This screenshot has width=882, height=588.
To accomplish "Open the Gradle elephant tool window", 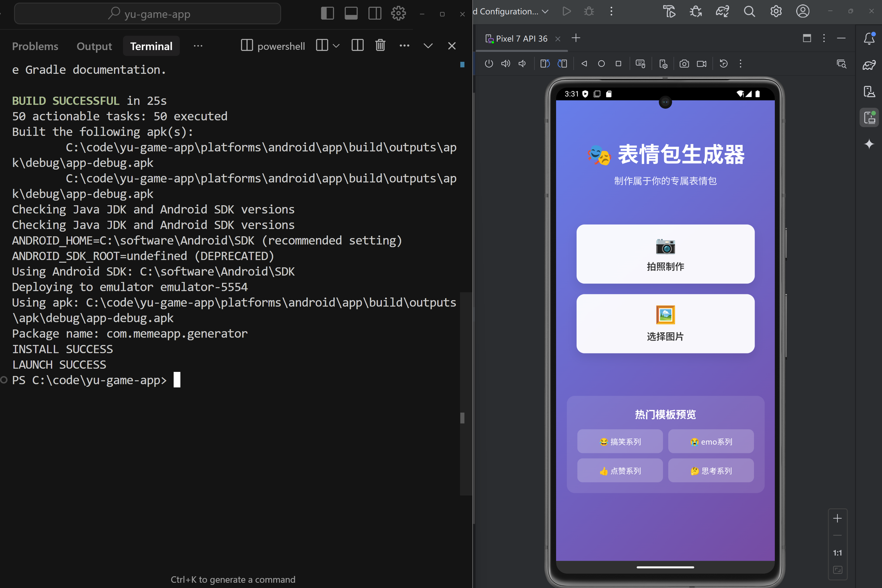I will click(869, 65).
